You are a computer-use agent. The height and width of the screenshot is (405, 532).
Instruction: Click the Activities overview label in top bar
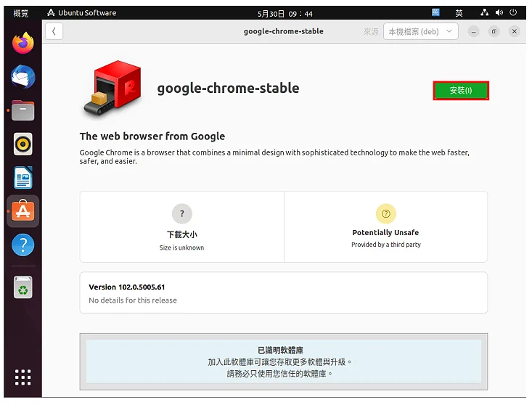(21, 13)
